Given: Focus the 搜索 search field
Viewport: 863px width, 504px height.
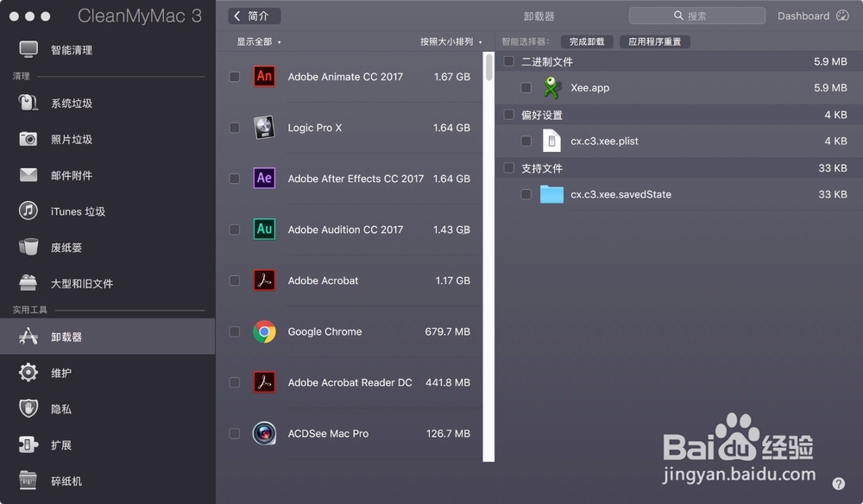Looking at the screenshot, I should click(696, 16).
